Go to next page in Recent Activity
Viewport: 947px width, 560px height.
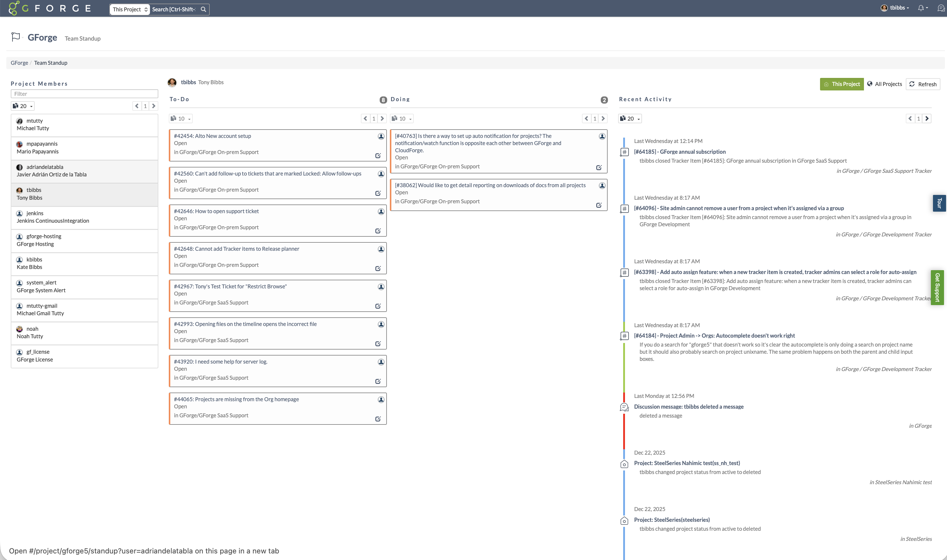(x=927, y=119)
